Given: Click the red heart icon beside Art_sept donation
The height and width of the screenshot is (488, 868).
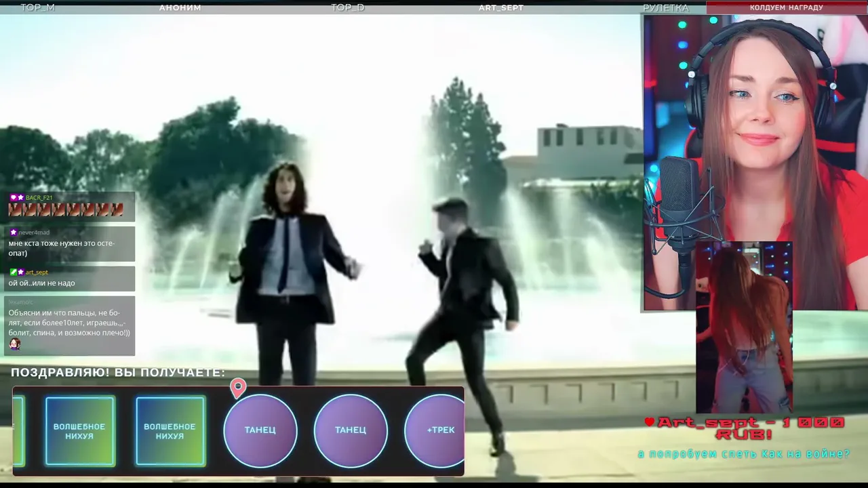Looking at the screenshot, I should (650, 422).
